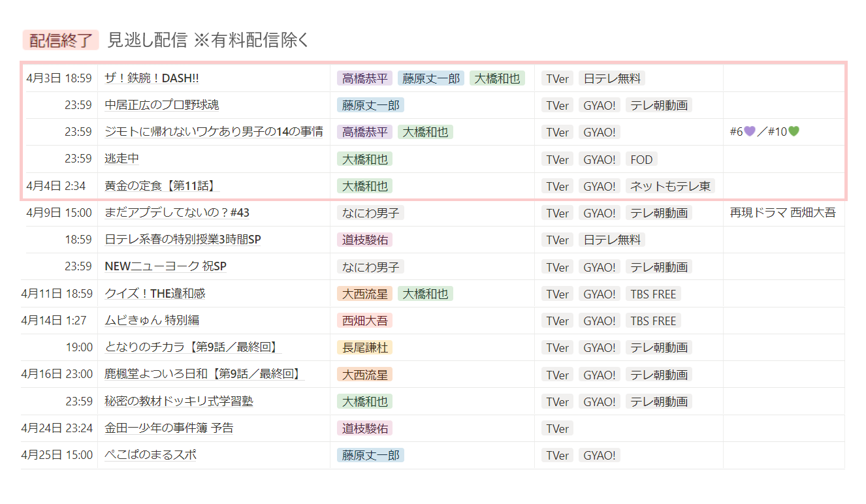The height and width of the screenshot is (504, 866).
Task: Click 高橋恭平 tag in ジモトに帰れない row
Action: coord(365,132)
